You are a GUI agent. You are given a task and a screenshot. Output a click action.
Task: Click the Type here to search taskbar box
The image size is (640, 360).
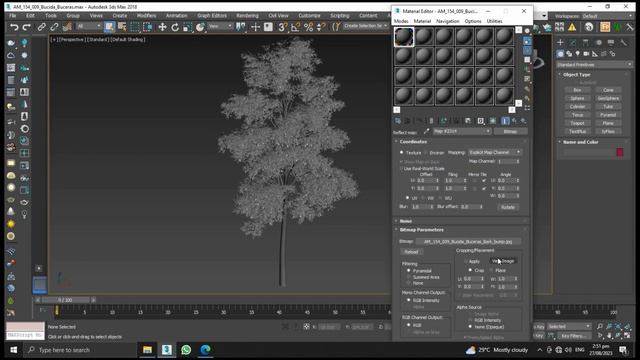[81, 350]
